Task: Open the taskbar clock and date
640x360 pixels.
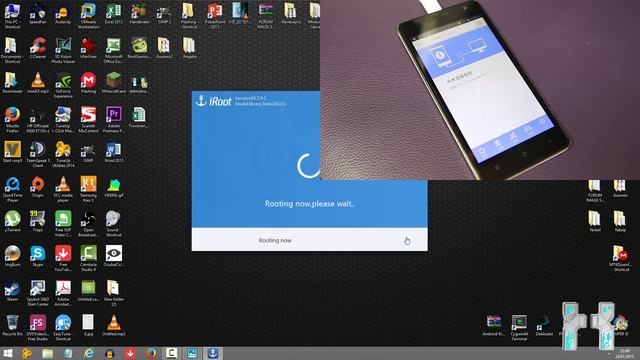Action: [x=624, y=353]
